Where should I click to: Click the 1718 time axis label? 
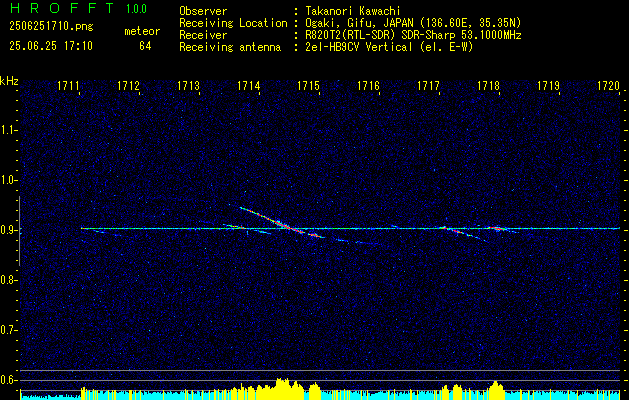click(489, 86)
